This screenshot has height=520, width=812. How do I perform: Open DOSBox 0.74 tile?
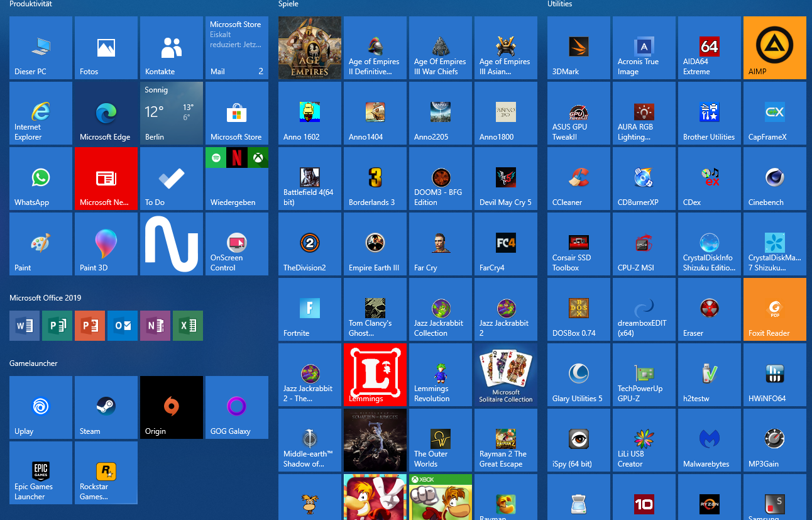pyautogui.click(x=579, y=309)
